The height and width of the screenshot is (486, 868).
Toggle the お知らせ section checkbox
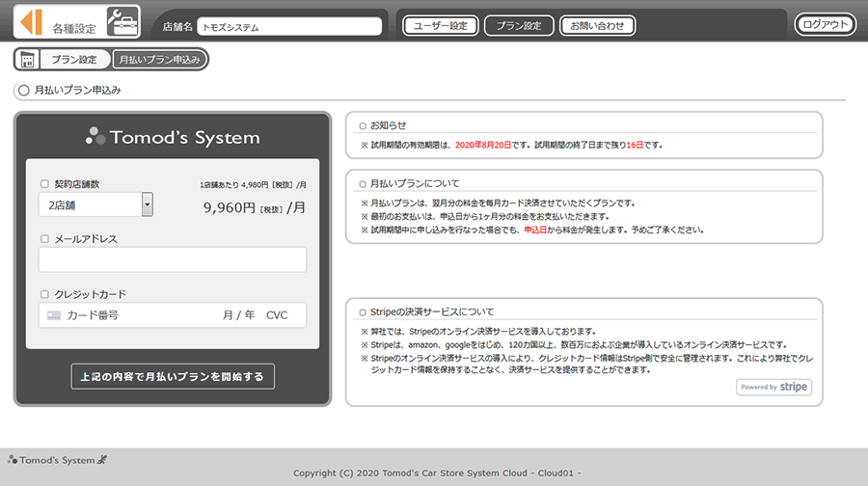point(363,125)
